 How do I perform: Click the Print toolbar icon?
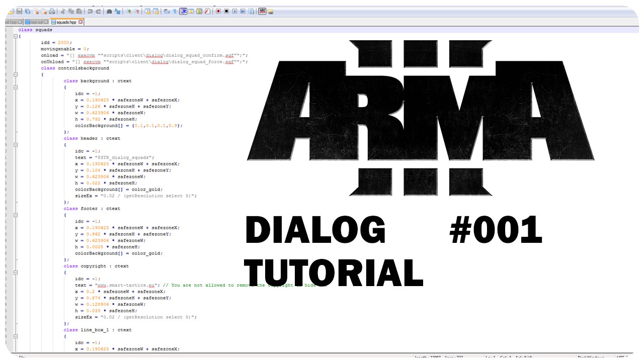pyautogui.click(x=52, y=11)
